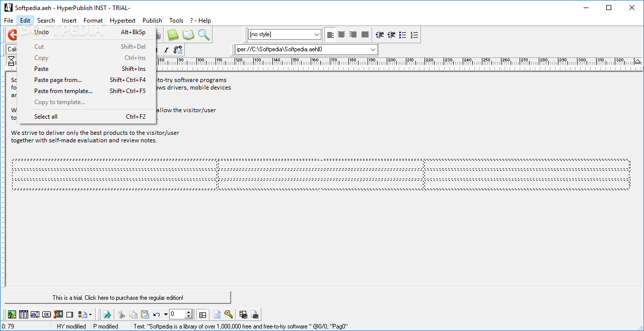Decrease indent with the outdent icon

(x=380, y=35)
